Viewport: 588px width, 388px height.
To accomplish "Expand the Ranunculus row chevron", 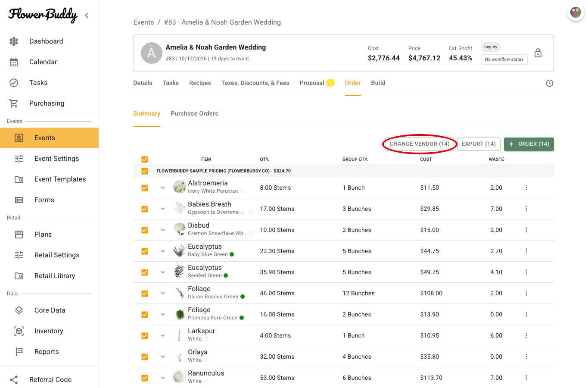I will coord(163,378).
